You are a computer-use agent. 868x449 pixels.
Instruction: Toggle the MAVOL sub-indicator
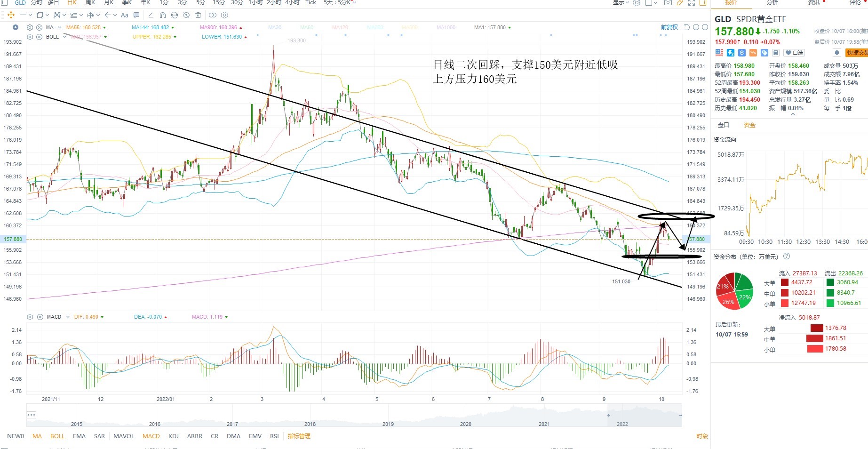[124, 436]
